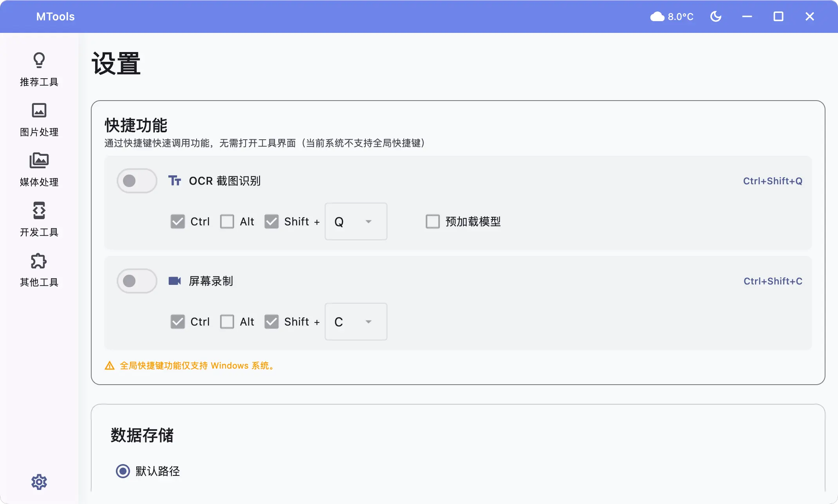838x504 pixels.
Task: Click the Ctrl+Shift+Q shortcut label
Action: tap(772, 181)
